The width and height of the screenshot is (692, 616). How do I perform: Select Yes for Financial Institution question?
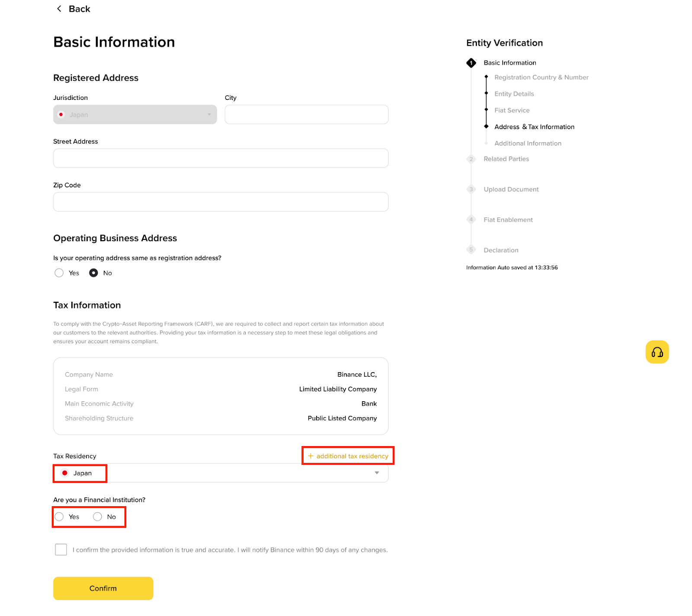(59, 517)
